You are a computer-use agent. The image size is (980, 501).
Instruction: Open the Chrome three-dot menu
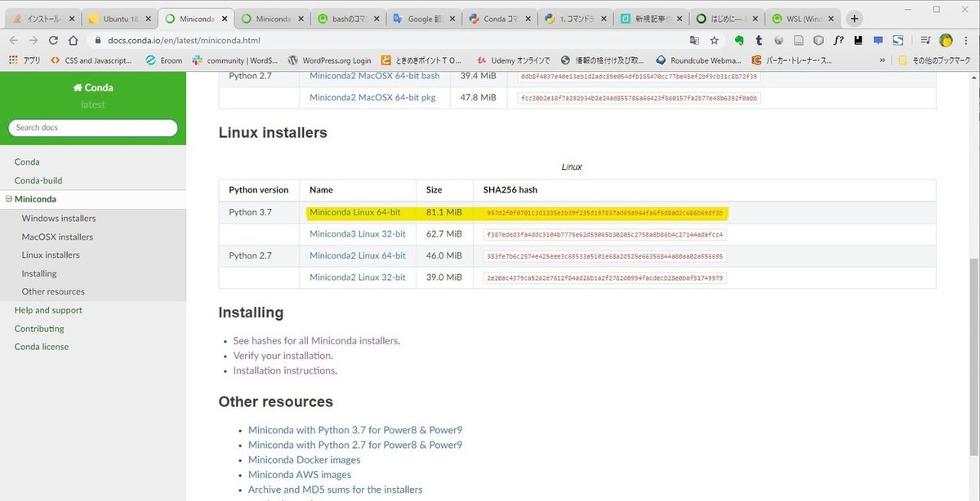(966, 40)
